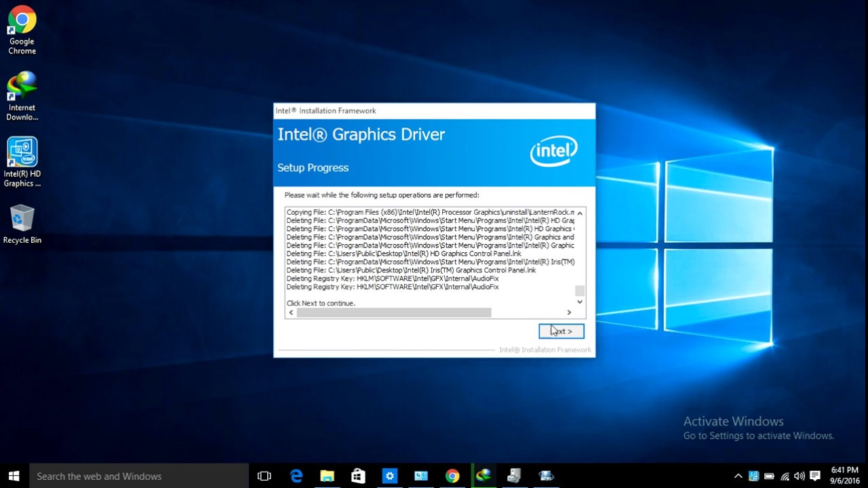This screenshot has width=868, height=488.
Task: Switch to Internet Download Manager in taskbar
Action: coord(483,476)
